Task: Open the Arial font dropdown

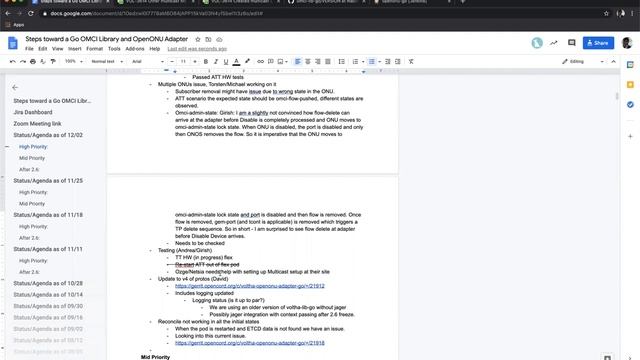Action: [x=148, y=62]
